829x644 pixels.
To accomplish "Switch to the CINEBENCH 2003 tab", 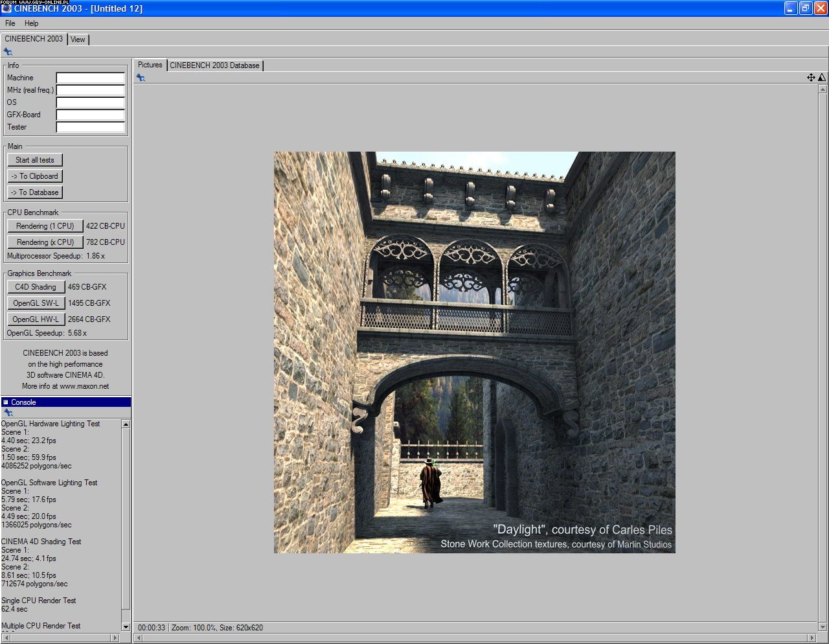I will pyautogui.click(x=34, y=39).
